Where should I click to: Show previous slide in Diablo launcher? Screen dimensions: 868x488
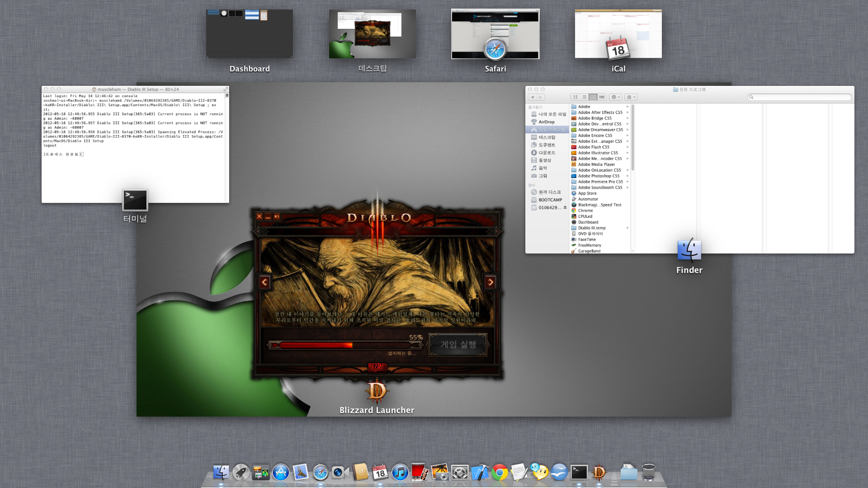pos(264,282)
